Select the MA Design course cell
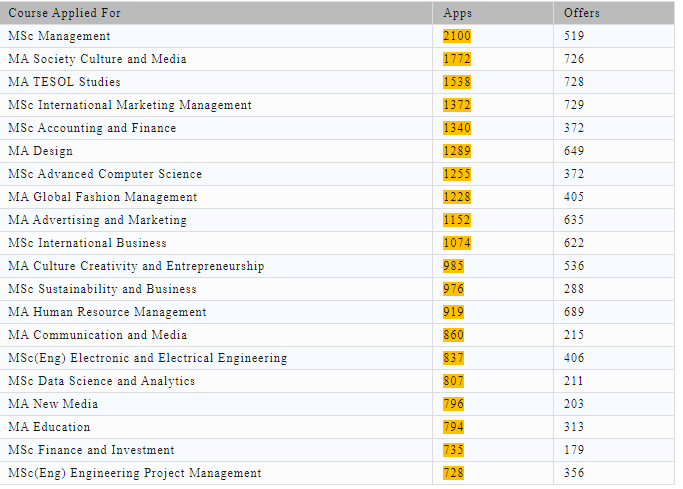The width and height of the screenshot is (683, 489). pos(40,151)
